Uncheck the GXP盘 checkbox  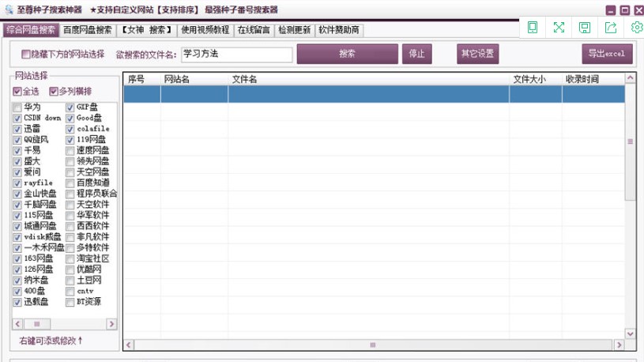tap(70, 107)
